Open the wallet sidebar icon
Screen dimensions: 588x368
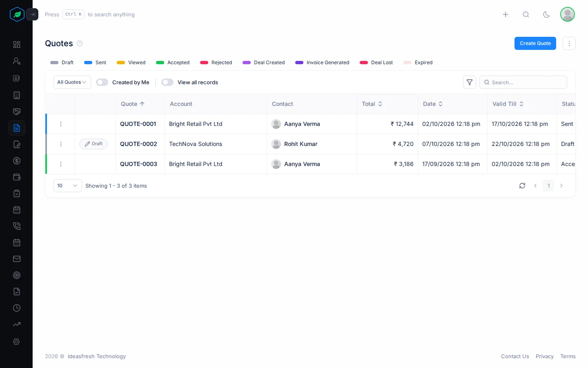[x=17, y=177]
